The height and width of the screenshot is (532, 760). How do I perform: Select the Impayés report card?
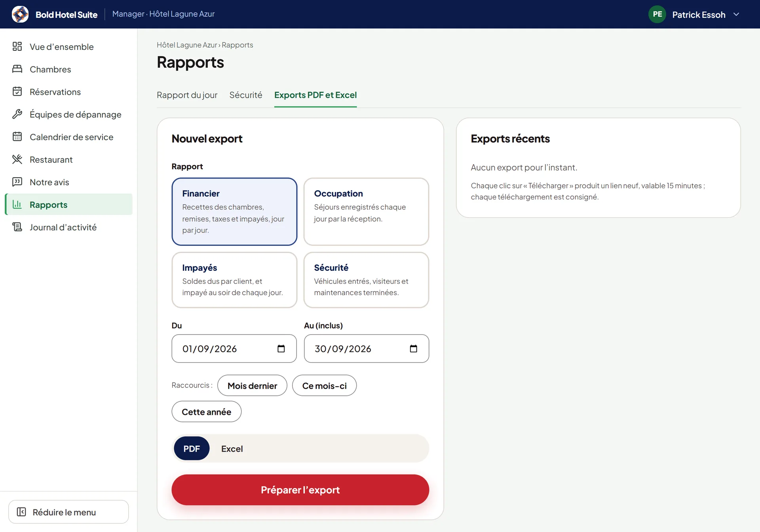coord(234,280)
